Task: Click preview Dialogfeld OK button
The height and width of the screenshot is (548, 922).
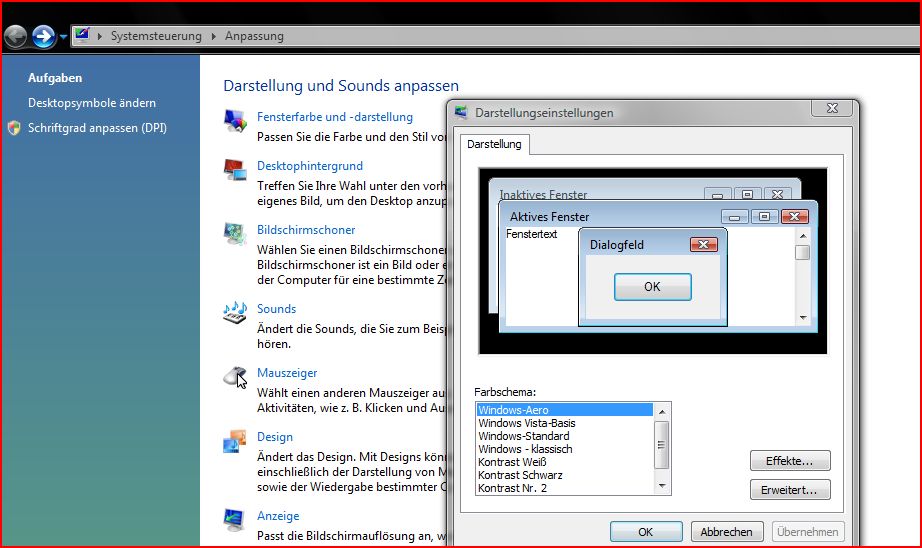Action: 653,287
